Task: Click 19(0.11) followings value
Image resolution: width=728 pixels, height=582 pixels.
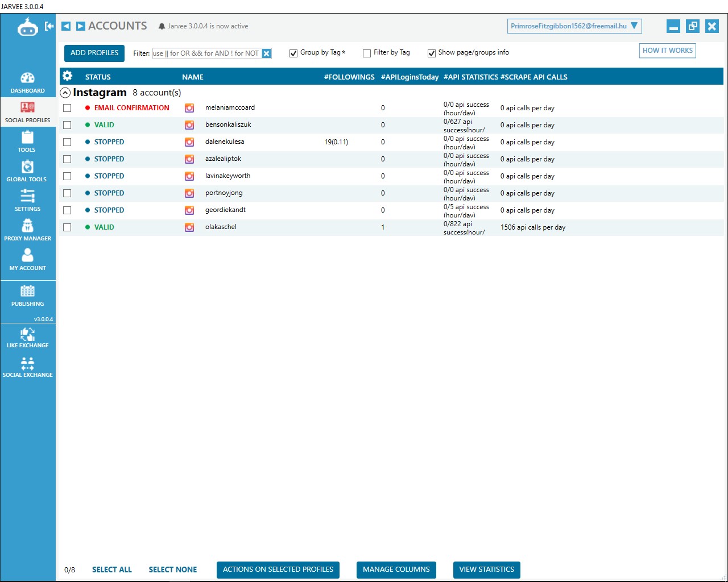Action: click(x=336, y=142)
